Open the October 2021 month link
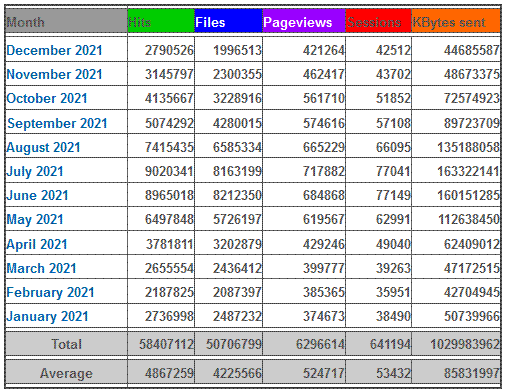This screenshot has width=505, height=391. tap(47, 98)
